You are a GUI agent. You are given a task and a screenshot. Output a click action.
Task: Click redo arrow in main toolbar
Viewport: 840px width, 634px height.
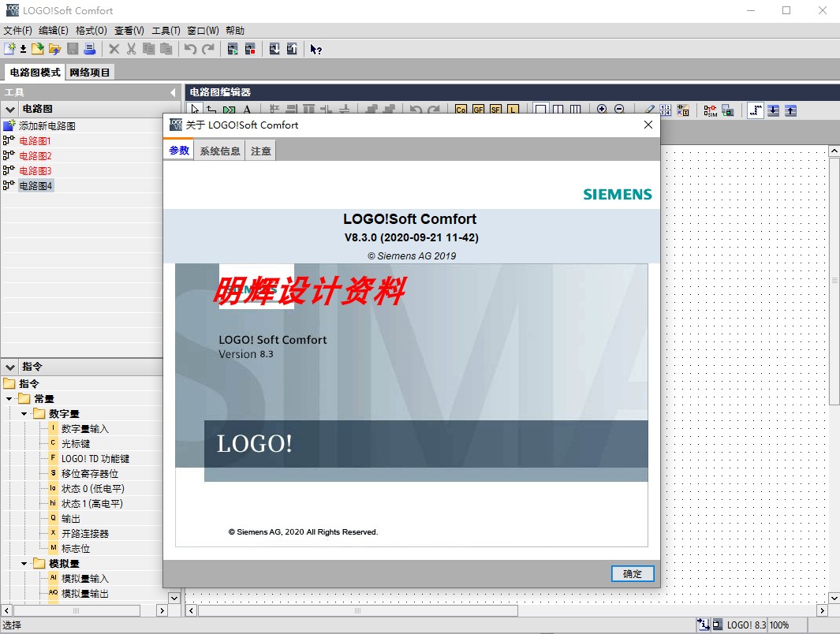208,49
